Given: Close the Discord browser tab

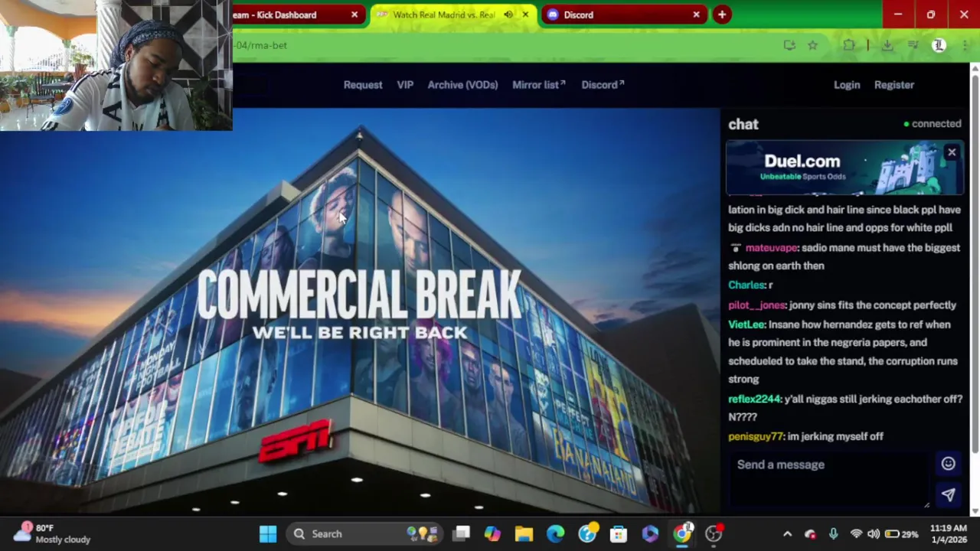Looking at the screenshot, I should point(696,15).
